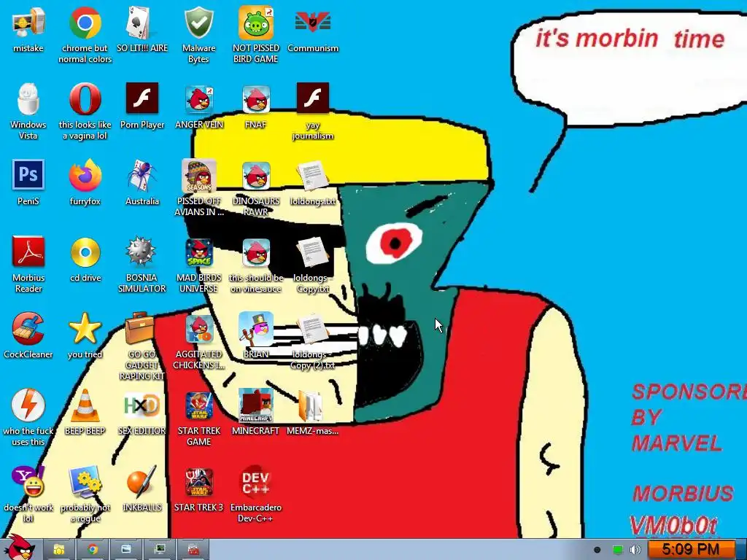Open the 'ANGER VEIN' Angry Birds icon

198,99
